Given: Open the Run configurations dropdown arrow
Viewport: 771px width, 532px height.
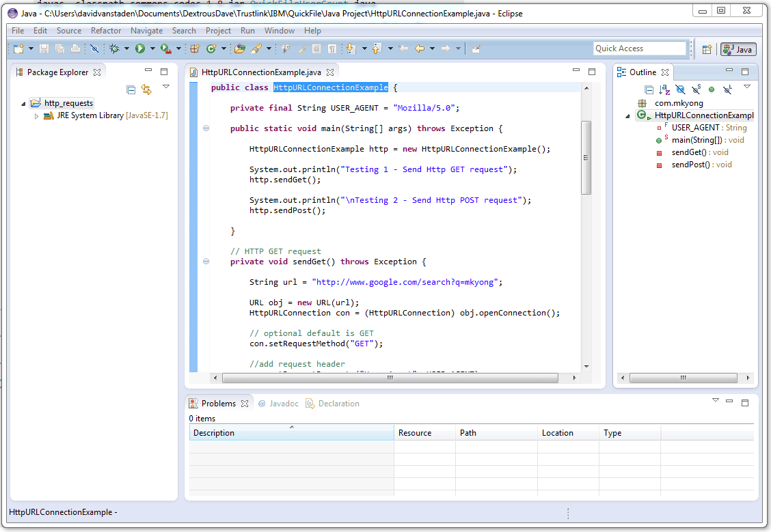Looking at the screenshot, I should click(152, 48).
